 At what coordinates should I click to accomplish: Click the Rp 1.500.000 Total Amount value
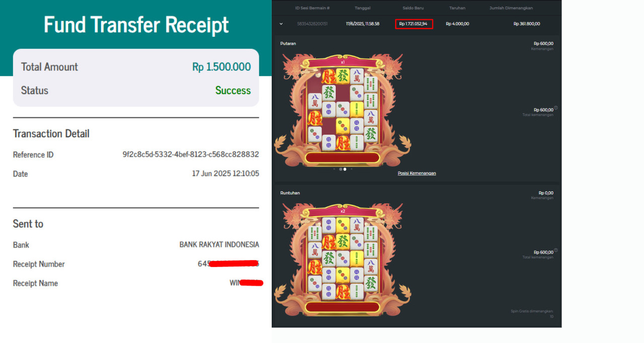click(x=221, y=67)
